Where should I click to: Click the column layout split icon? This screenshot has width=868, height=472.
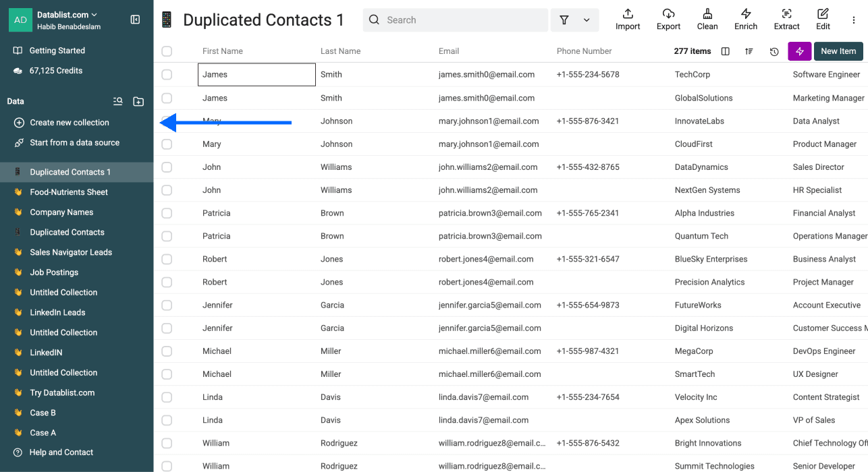pyautogui.click(x=725, y=51)
